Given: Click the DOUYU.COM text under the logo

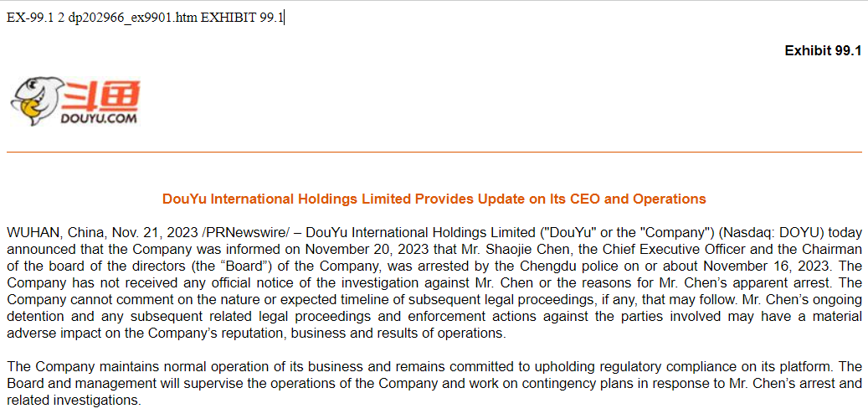Looking at the screenshot, I should pos(99,119).
